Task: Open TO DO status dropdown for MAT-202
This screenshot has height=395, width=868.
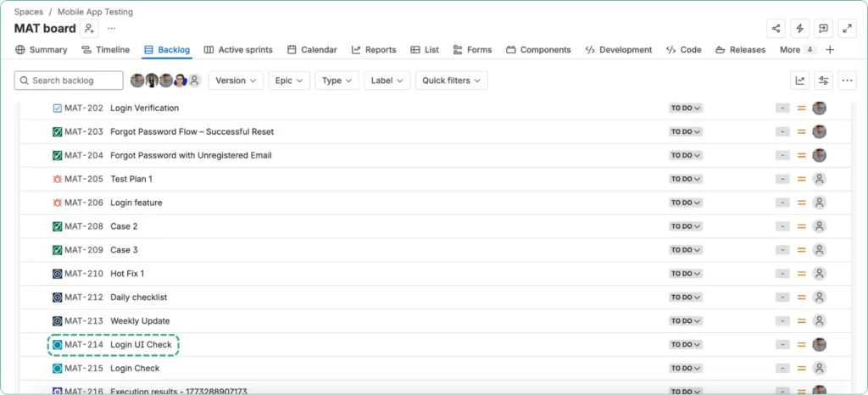Action: [x=686, y=108]
